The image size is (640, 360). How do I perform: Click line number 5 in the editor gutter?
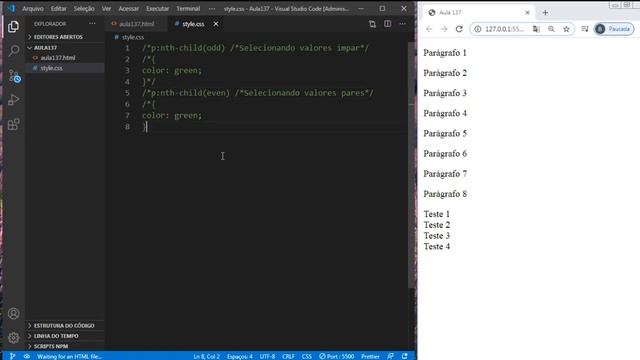pyautogui.click(x=127, y=93)
